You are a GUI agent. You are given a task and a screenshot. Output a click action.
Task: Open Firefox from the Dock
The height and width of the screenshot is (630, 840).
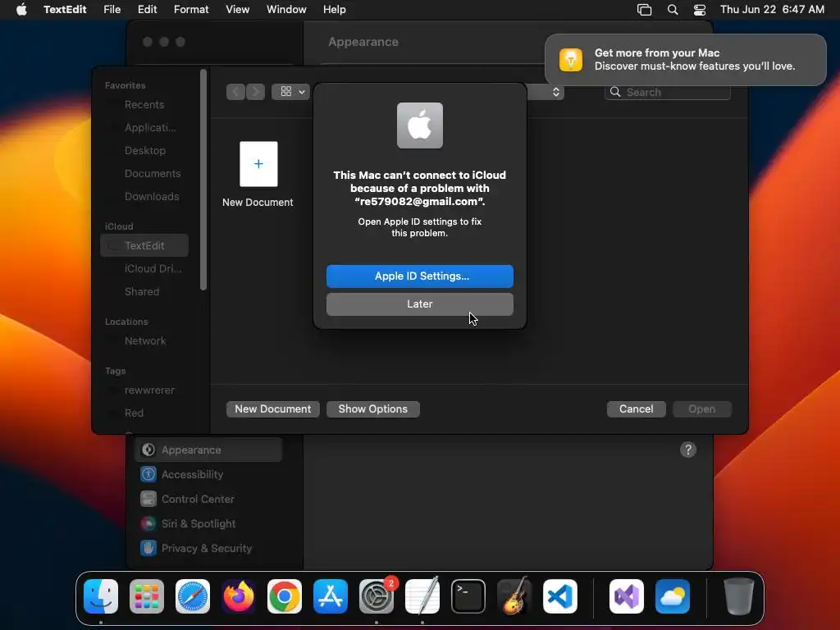(x=239, y=596)
